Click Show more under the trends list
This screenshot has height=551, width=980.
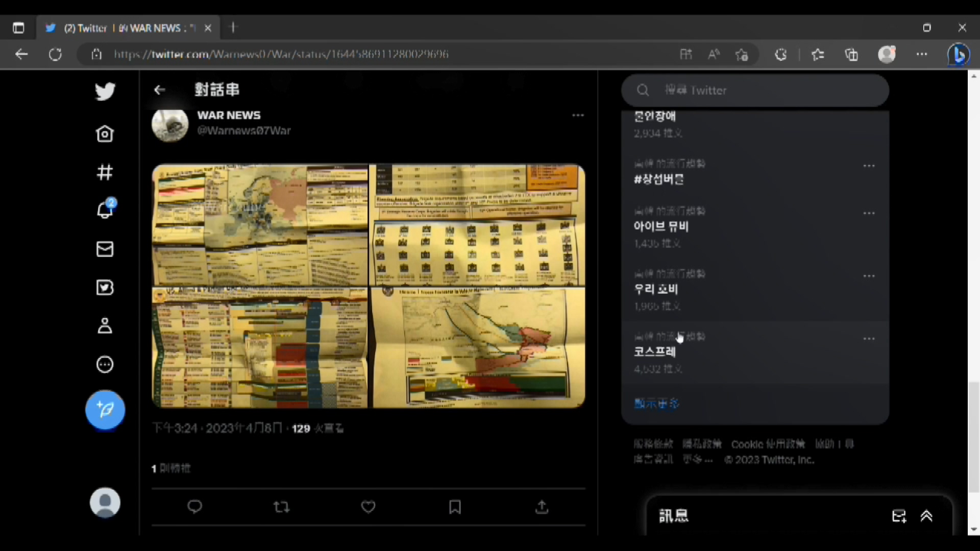point(656,404)
